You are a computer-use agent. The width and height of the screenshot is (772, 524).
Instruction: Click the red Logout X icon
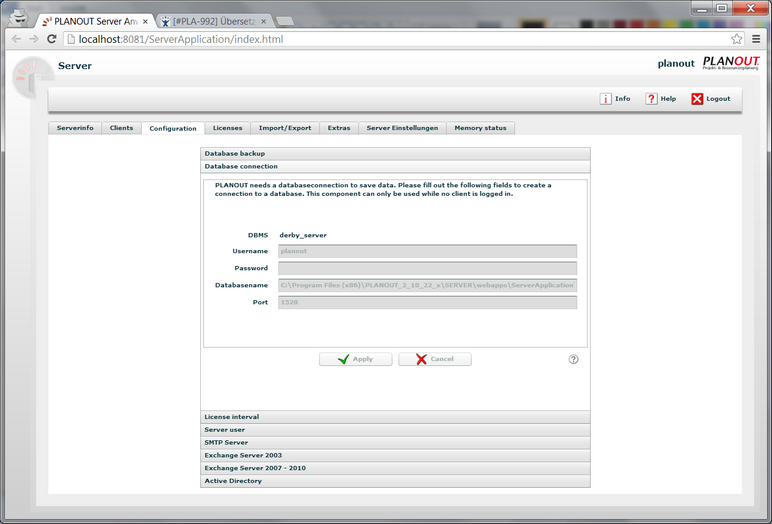tap(697, 99)
